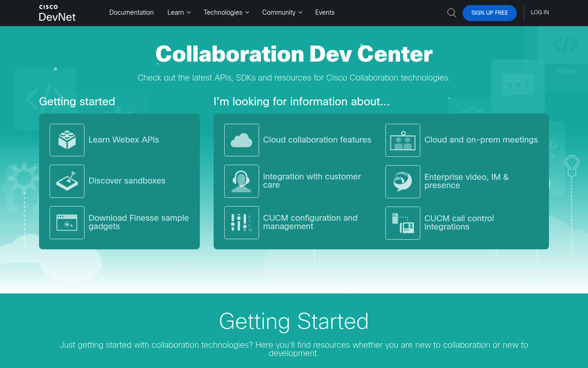The width and height of the screenshot is (588, 368).
Task: Open CUCM call control integrations link
Action: 459,223
